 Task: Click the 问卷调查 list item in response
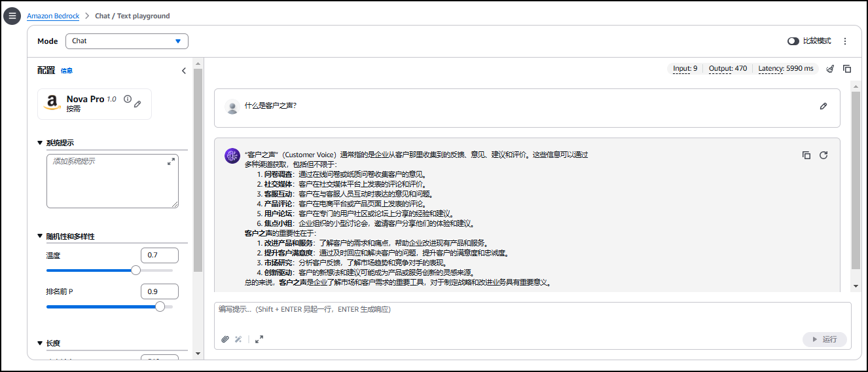pyautogui.click(x=341, y=175)
